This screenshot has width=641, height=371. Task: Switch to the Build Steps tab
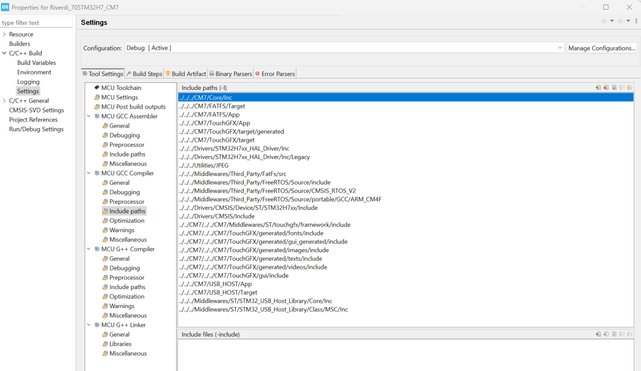tap(144, 74)
